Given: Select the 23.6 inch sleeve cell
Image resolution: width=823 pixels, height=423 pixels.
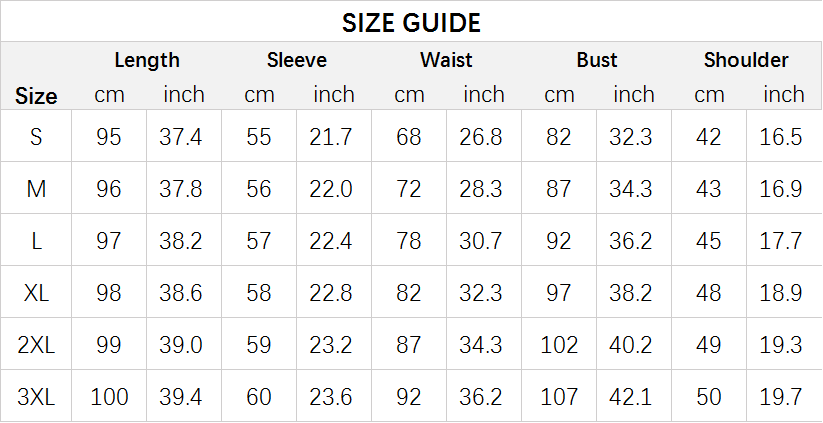Looking at the screenshot, I should pos(333,397).
